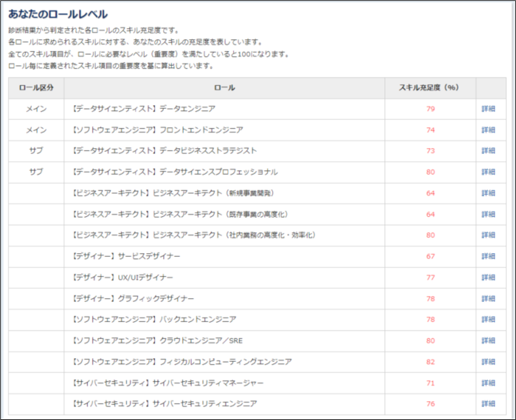
Task: Click role text データエンジニア
Action: point(187,109)
